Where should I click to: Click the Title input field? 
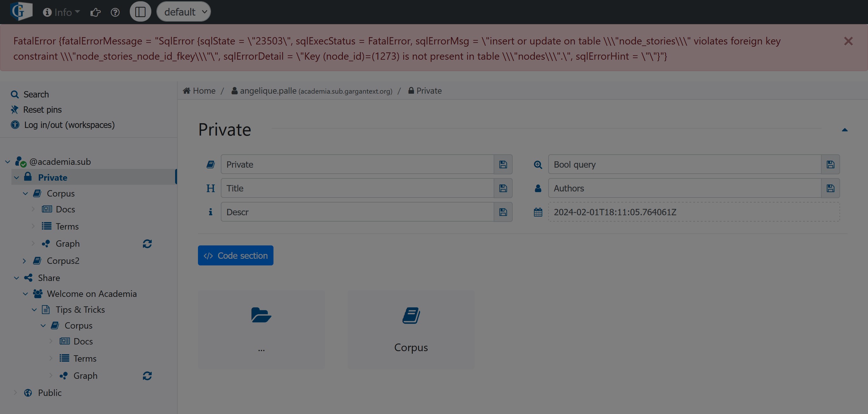coord(357,188)
